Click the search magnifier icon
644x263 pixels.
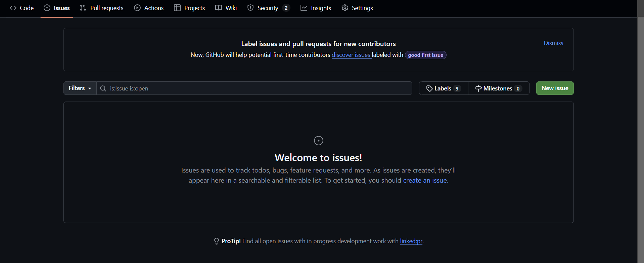point(103,88)
